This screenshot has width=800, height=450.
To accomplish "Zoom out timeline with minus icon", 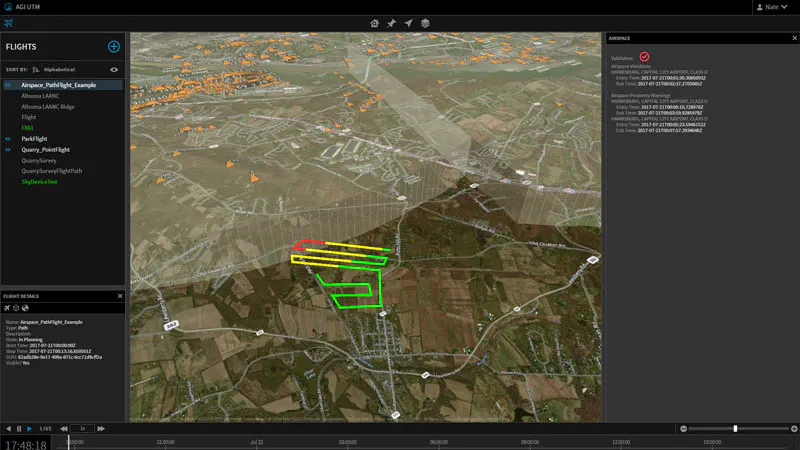I will click(683, 429).
